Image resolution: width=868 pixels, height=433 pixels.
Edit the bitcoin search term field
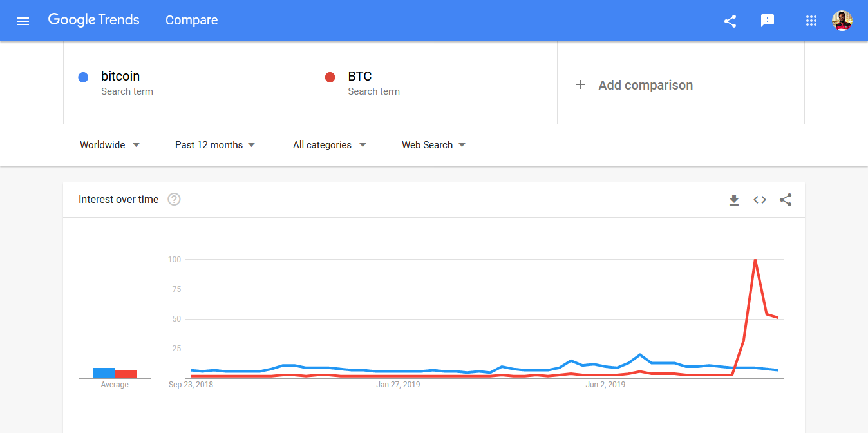pos(120,76)
